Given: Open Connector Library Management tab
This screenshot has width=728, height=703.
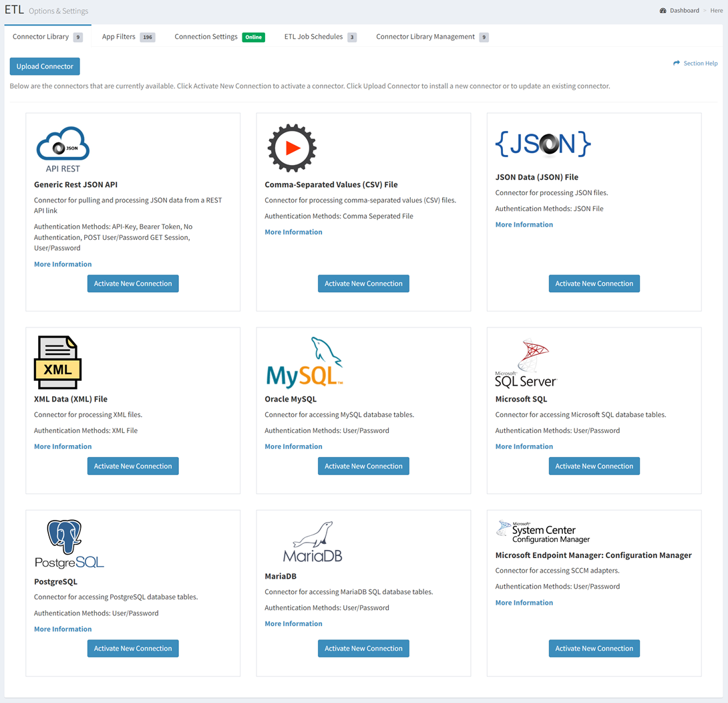Looking at the screenshot, I should click(432, 37).
